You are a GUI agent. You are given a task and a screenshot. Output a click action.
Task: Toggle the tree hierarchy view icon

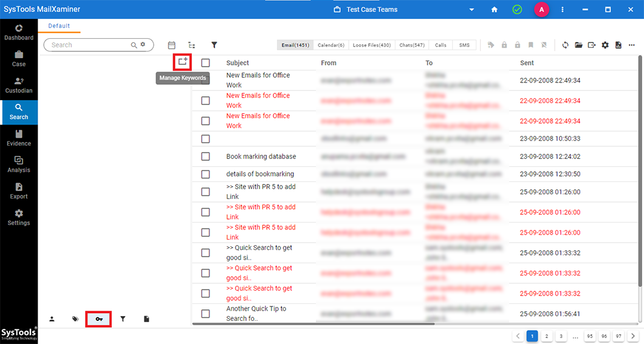coord(192,45)
